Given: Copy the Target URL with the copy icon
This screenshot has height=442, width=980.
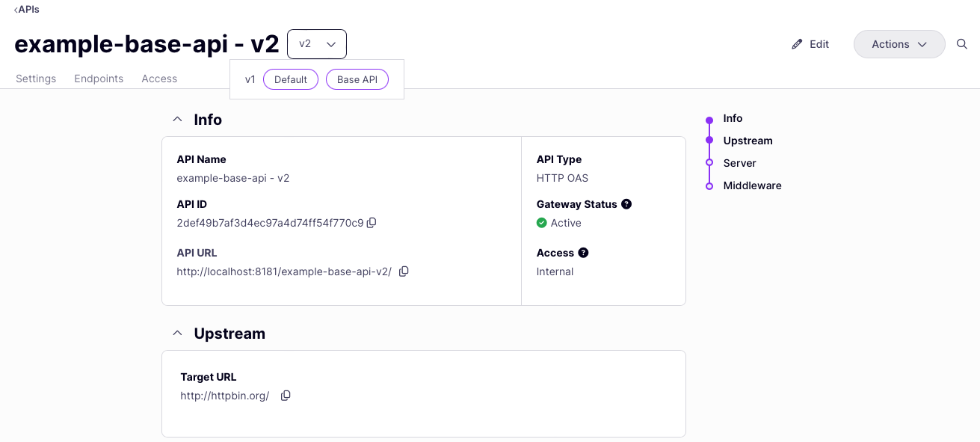Looking at the screenshot, I should (286, 395).
